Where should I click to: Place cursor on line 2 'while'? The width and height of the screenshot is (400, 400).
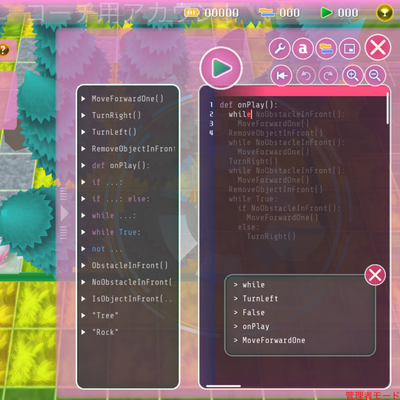tap(239, 114)
